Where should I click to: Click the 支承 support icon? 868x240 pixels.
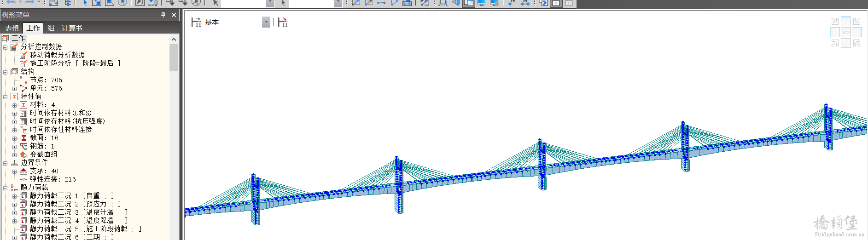23,171
